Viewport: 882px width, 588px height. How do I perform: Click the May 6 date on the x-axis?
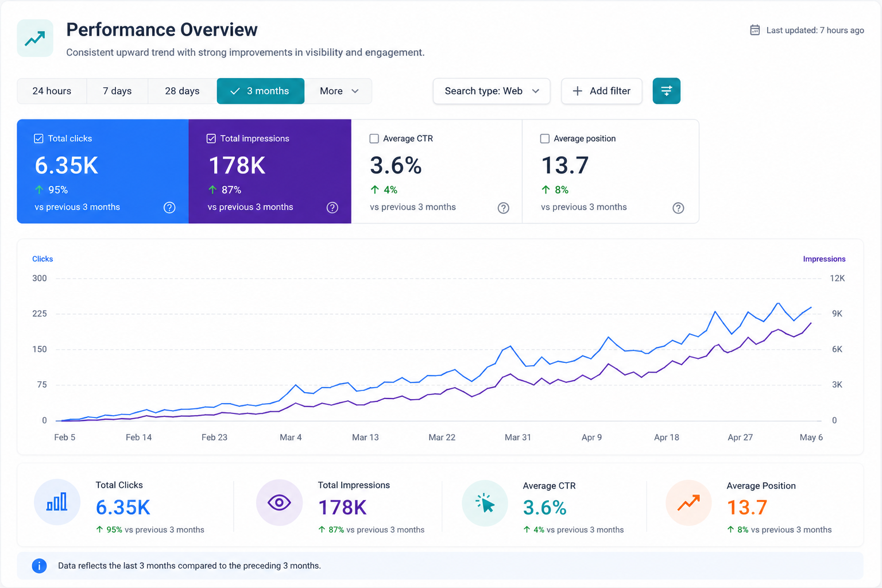click(811, 438)
